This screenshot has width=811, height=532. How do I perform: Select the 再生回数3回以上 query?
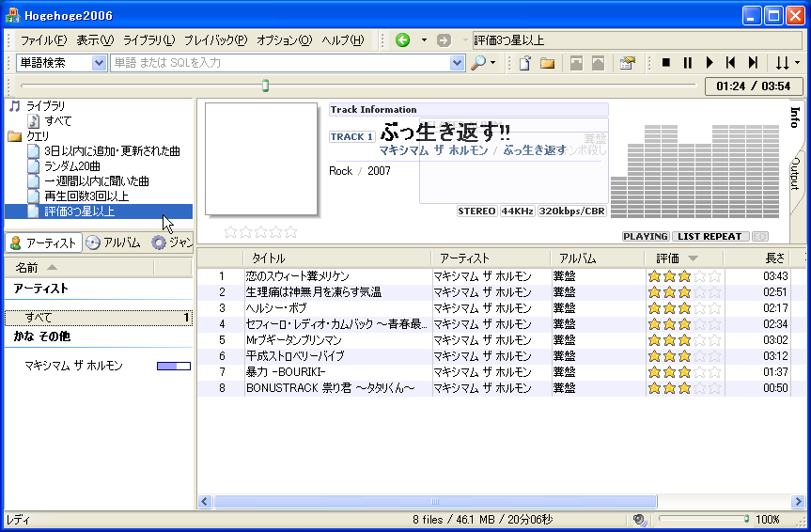pos(86,196)
